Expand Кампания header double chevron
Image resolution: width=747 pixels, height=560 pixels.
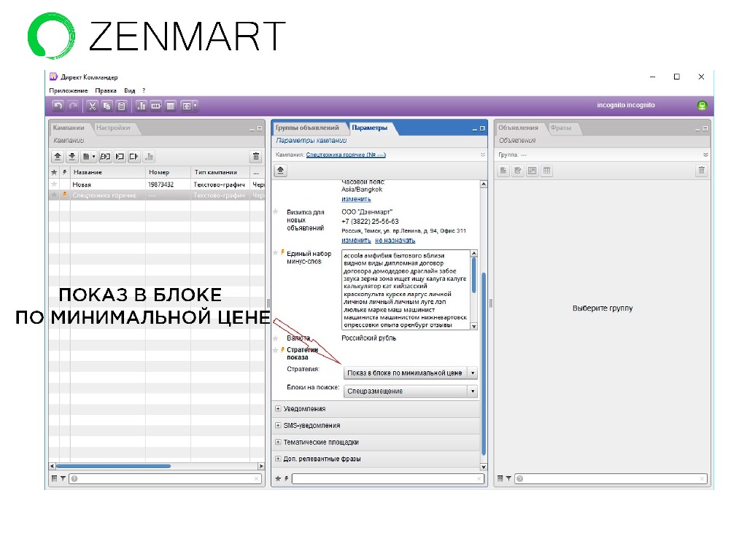tap(483, 155)
